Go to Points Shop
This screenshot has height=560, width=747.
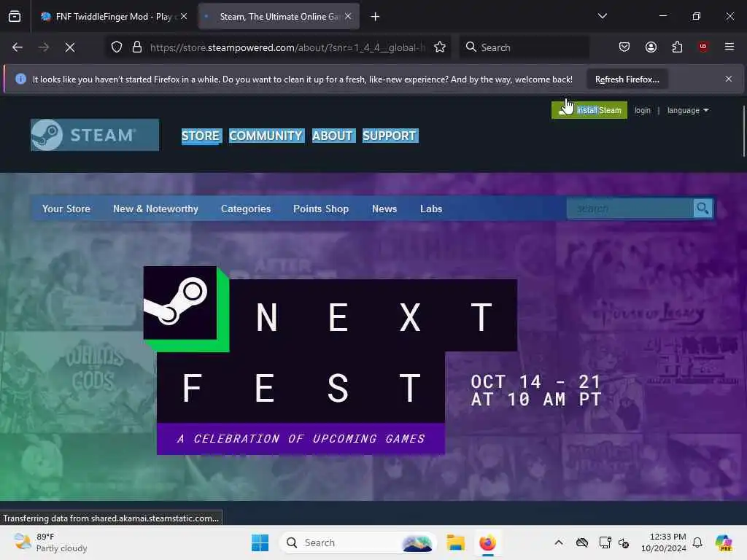pyautogui.click(x=321, y=209)
